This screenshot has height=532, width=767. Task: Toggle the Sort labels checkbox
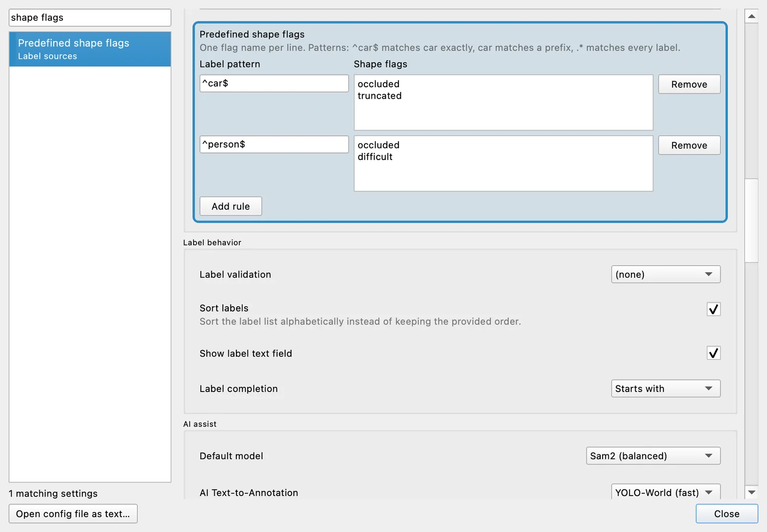pos(713,309)
